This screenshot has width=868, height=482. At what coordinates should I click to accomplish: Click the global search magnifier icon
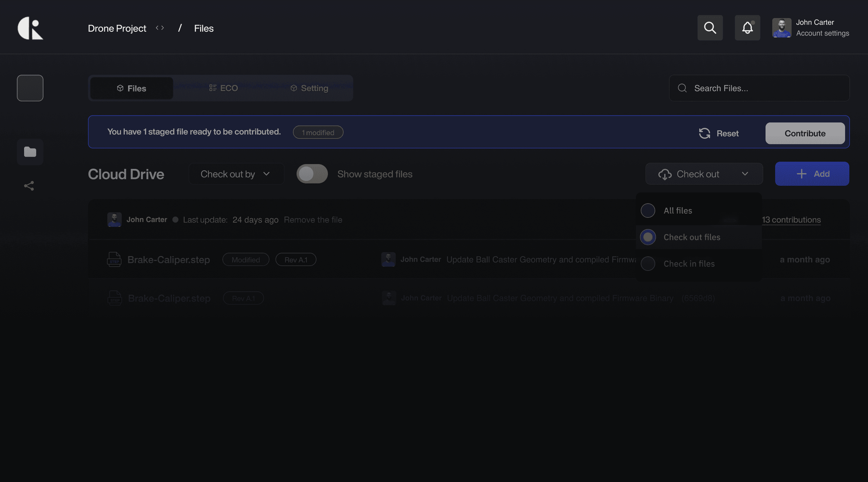[710, 28]
